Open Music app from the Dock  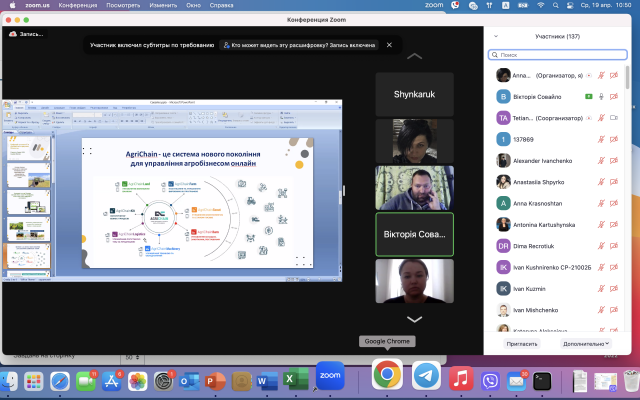point(461,378)
